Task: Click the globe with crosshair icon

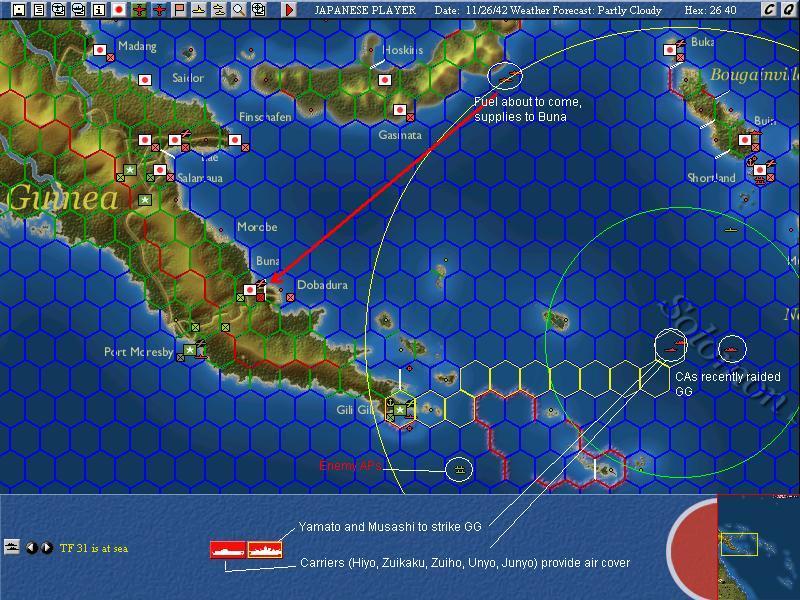Action: (259, 9)
